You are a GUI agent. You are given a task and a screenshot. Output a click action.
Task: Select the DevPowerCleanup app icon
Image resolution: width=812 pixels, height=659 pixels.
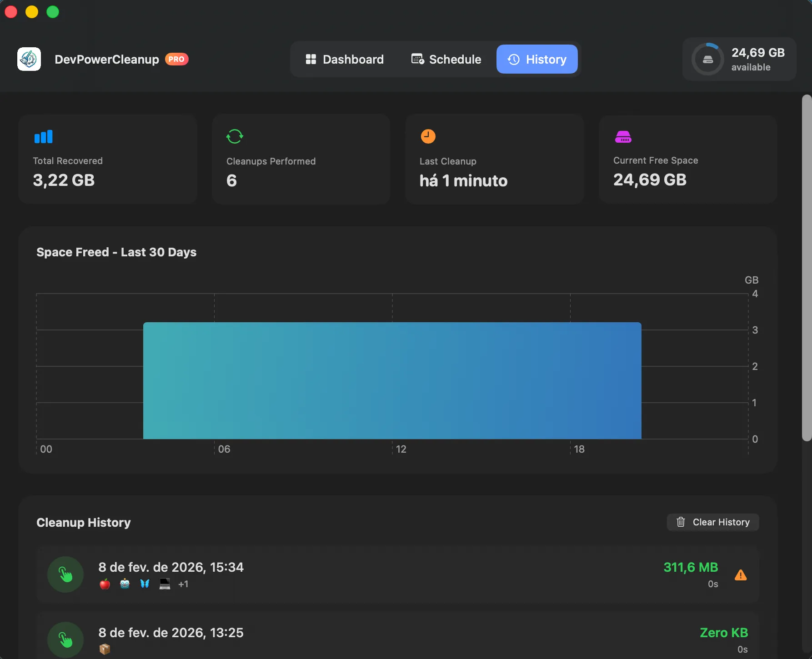click(29, 59)
